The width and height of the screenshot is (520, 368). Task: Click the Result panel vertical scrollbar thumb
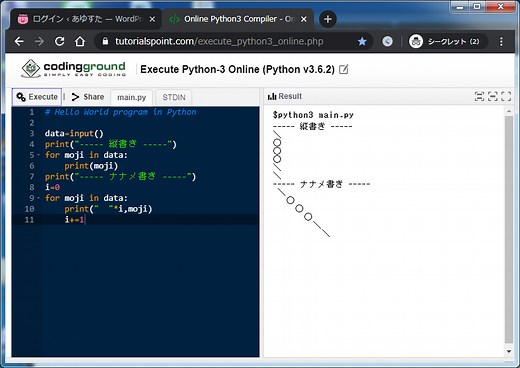pos(509,229)
